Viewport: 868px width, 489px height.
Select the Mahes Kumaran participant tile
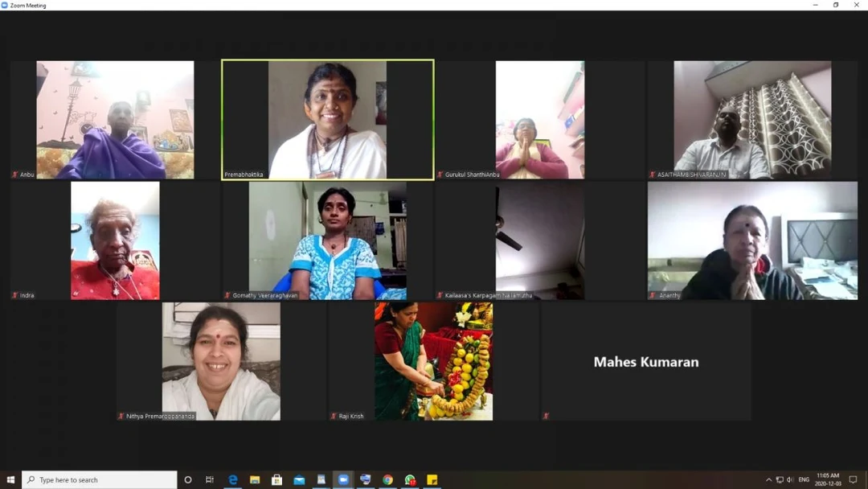click(x=646, y=361)
